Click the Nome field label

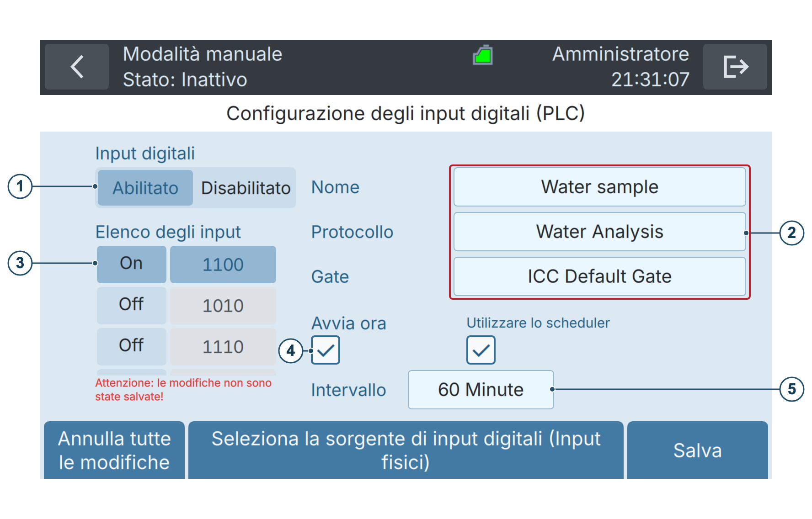[x=335, y=187]
